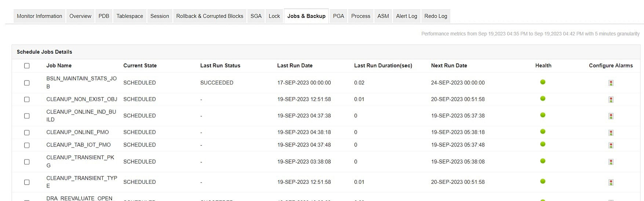Check the BSLN_MAINTAIN_STATS_JOB row checkbox
Image resolution: width=644 pixels, height=201 pixels.
coord(27,83)
